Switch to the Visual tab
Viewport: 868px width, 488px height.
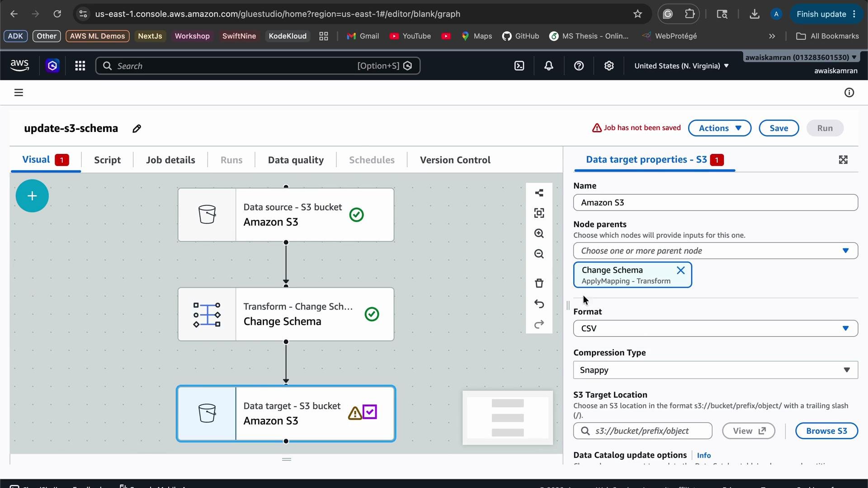pos(45,160)
